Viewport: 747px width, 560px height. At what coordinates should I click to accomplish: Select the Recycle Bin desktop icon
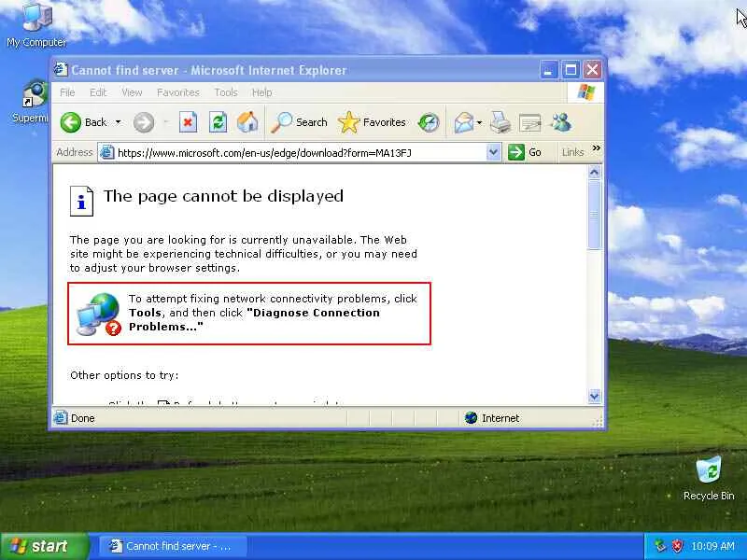[709, 478]
